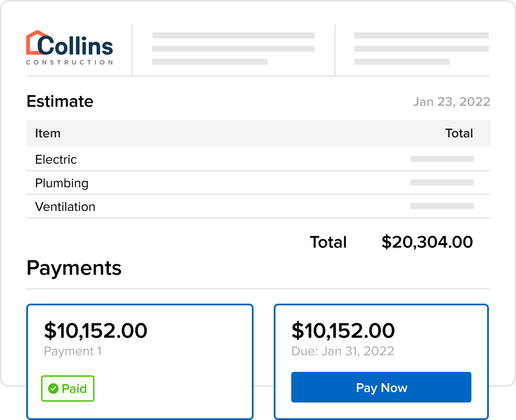Viewport: 516px width, 420px height.
Task: Click the Payment 1 label text
Action: coord(73,351)
